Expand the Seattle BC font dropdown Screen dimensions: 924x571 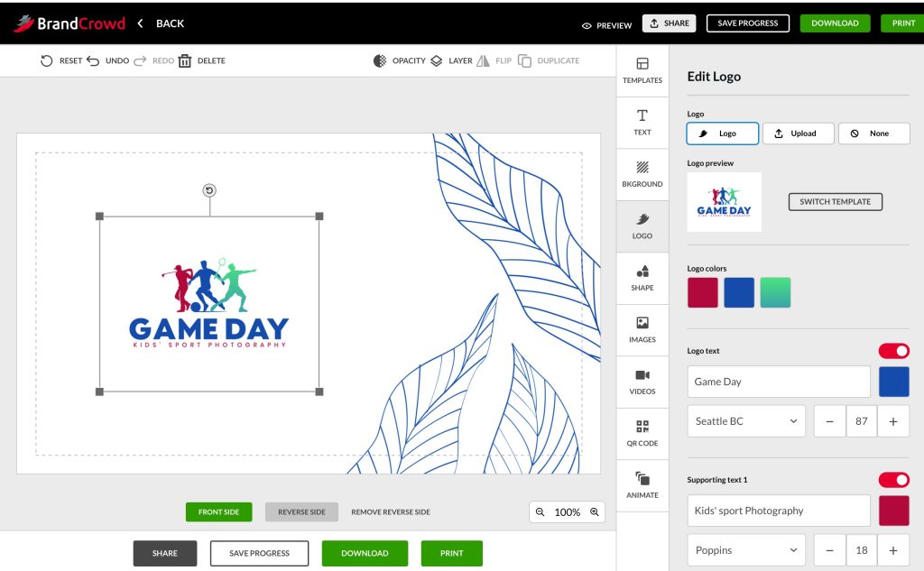(x=746, y=421)
